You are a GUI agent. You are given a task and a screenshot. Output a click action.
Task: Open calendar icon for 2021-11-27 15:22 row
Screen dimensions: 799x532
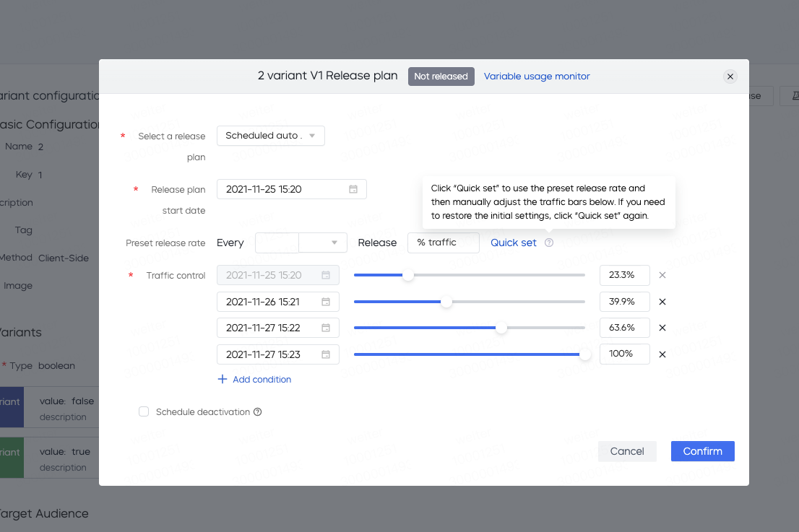click(x=326, y=328)
